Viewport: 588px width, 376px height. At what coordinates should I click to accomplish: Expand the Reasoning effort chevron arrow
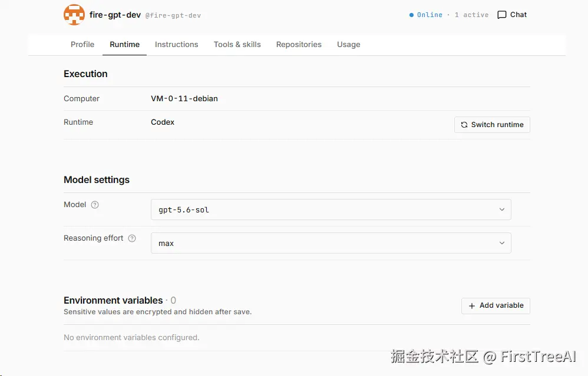pyautogui.click(x=502, y=243)
